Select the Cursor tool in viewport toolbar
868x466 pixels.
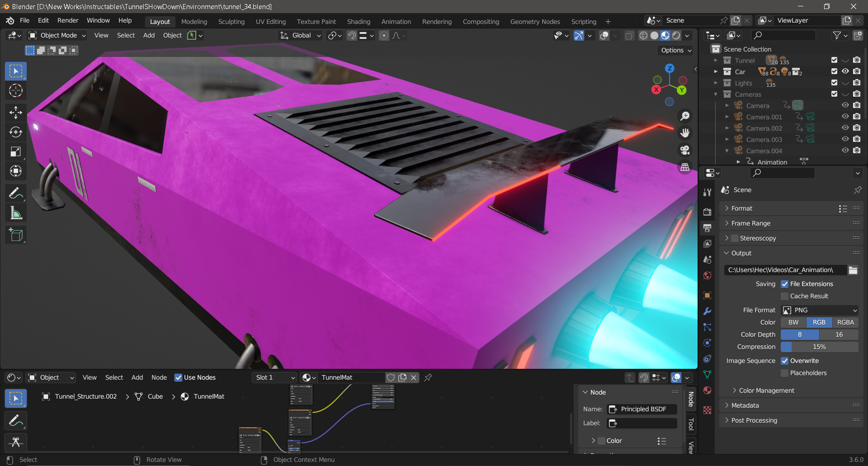[16, 90]
